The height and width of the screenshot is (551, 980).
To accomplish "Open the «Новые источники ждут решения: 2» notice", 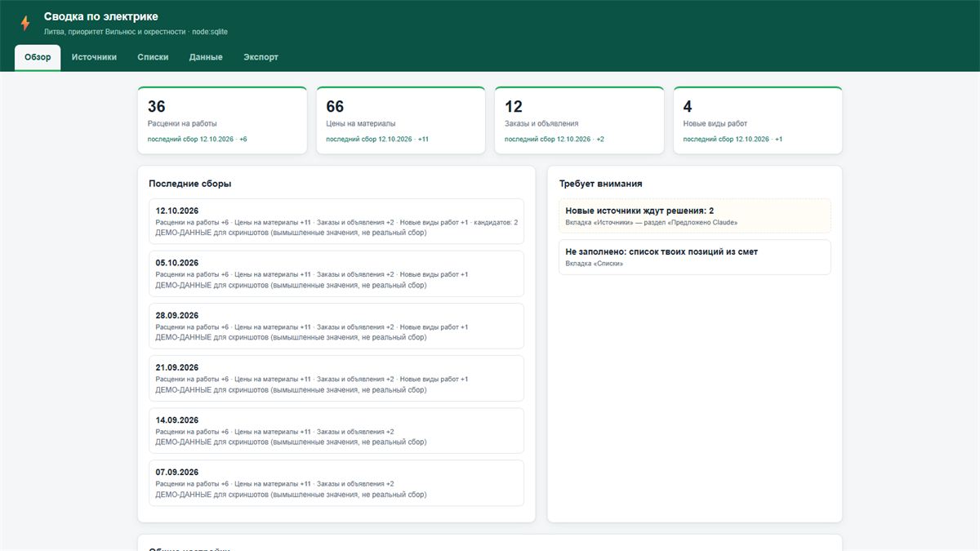I will pyautogui.click(x=695, y=216).
